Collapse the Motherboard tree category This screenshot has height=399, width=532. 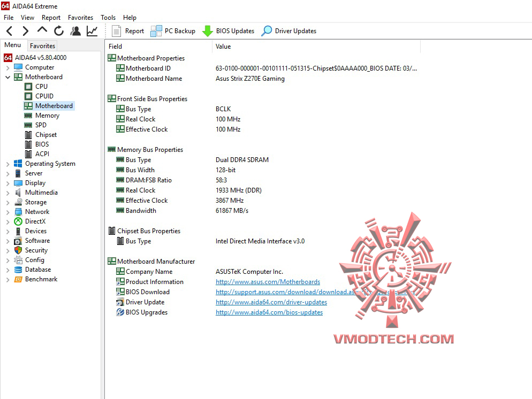point(8,78)
